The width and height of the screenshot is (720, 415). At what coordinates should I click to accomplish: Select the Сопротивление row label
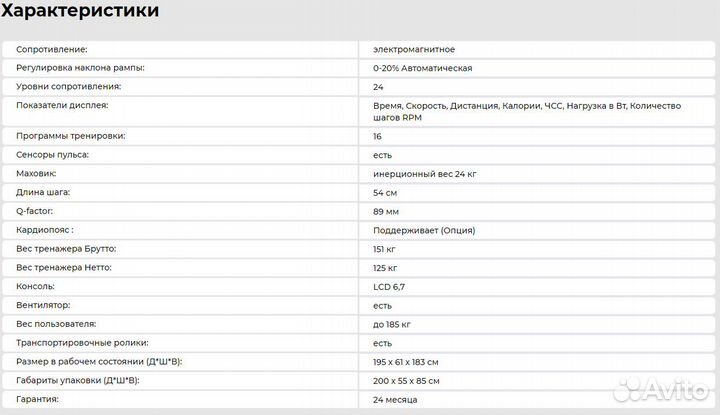(52, 49)
